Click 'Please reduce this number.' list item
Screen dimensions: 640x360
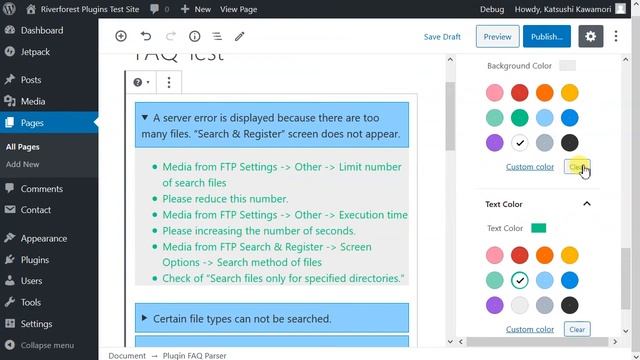(x=225, y=199)
